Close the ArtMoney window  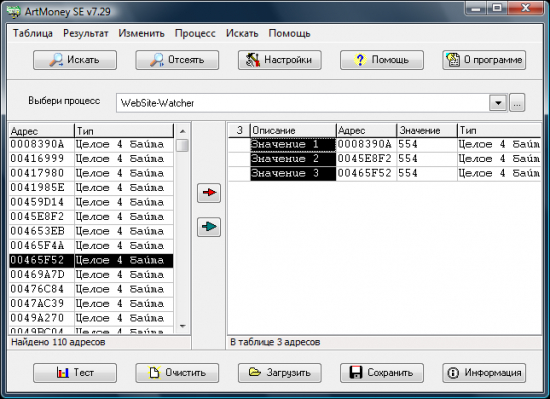tap(526, 8)
